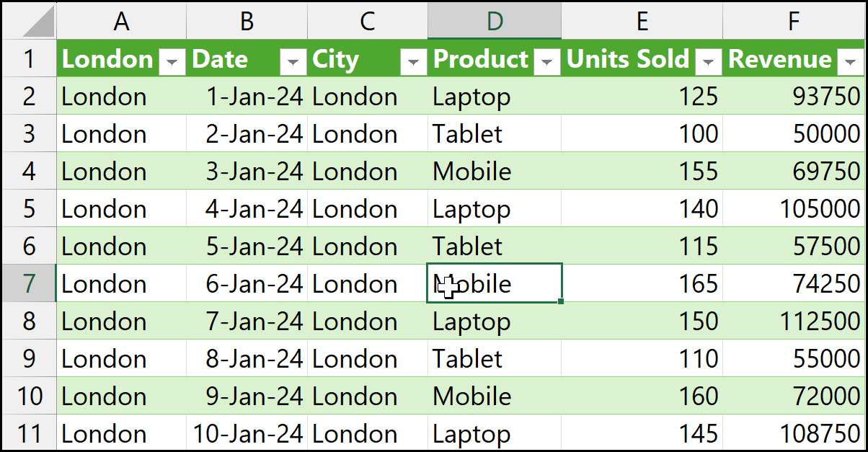Select column D header
This screenshot has width=868, height=452.
point(494,22)
